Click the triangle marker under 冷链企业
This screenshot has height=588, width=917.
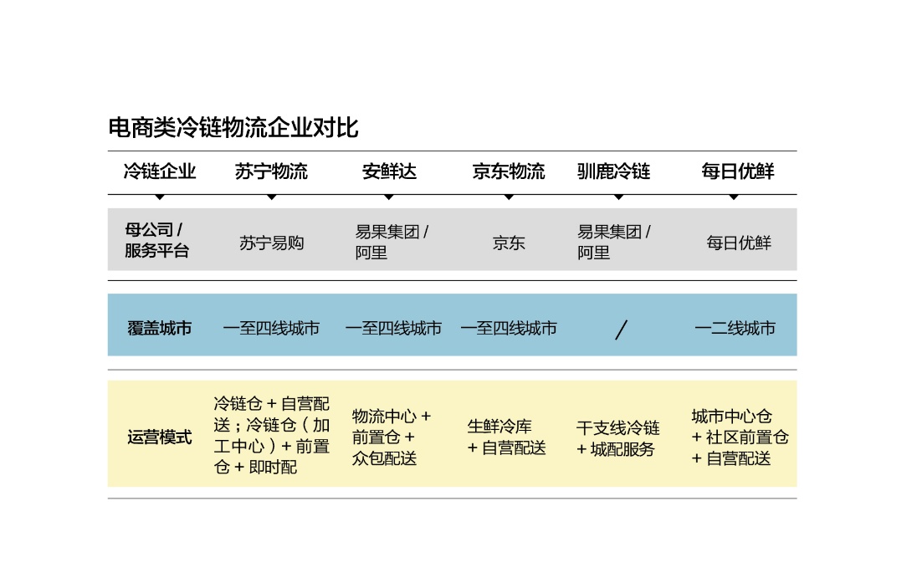159,197
